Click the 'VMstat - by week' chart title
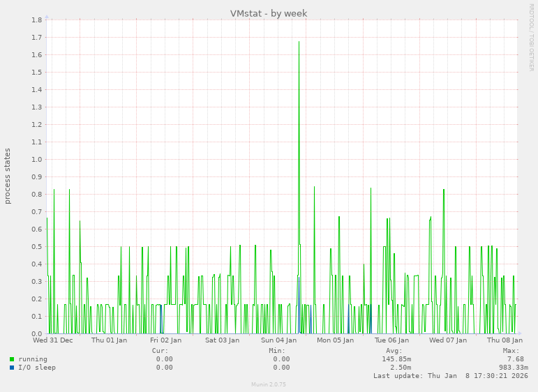Viewport: 538px width, 392px height. click(269, 13)
